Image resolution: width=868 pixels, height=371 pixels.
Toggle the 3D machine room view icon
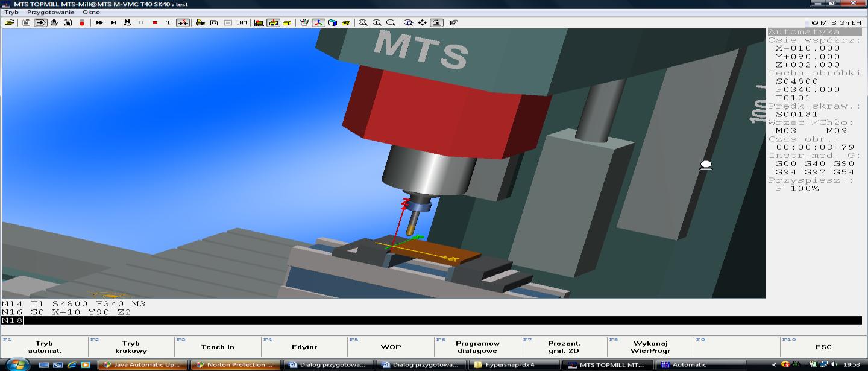click(273, 22)
